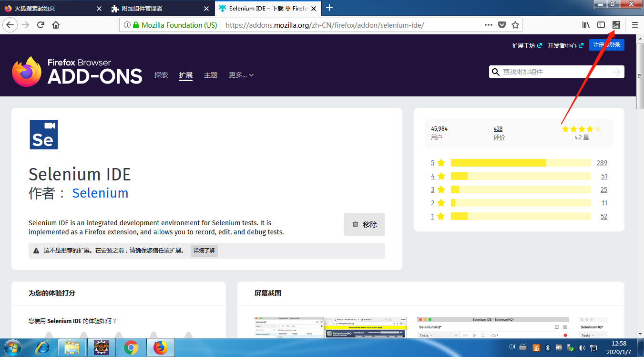Screen dimensions: 644x357
Task: Click the Selenium IDE toolbar extension icon
Action: [x=616, y=25]
